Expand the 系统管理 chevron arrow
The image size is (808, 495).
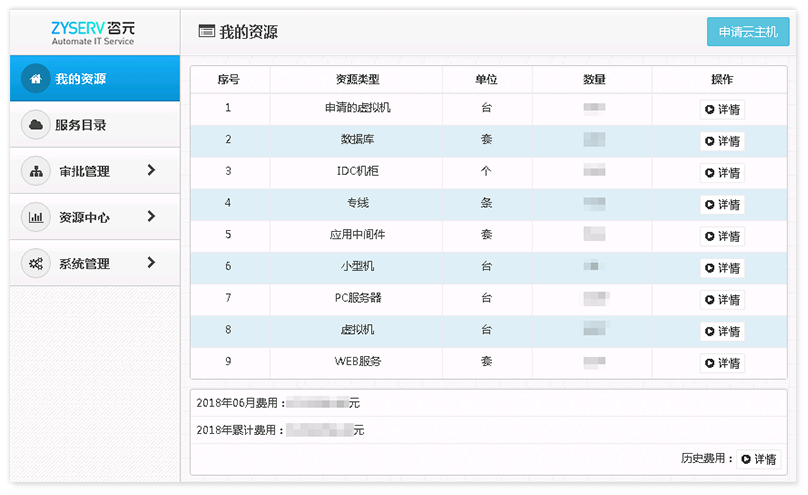point(151,263)
